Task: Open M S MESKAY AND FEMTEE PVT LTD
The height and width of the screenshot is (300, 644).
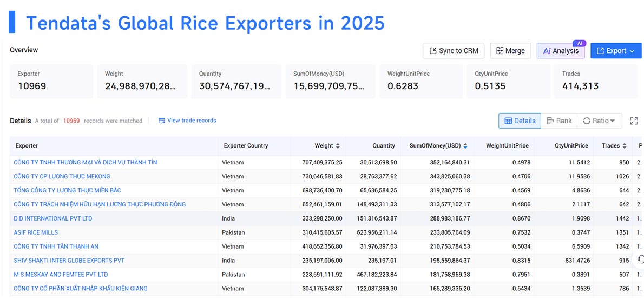Action: (61, 274)
